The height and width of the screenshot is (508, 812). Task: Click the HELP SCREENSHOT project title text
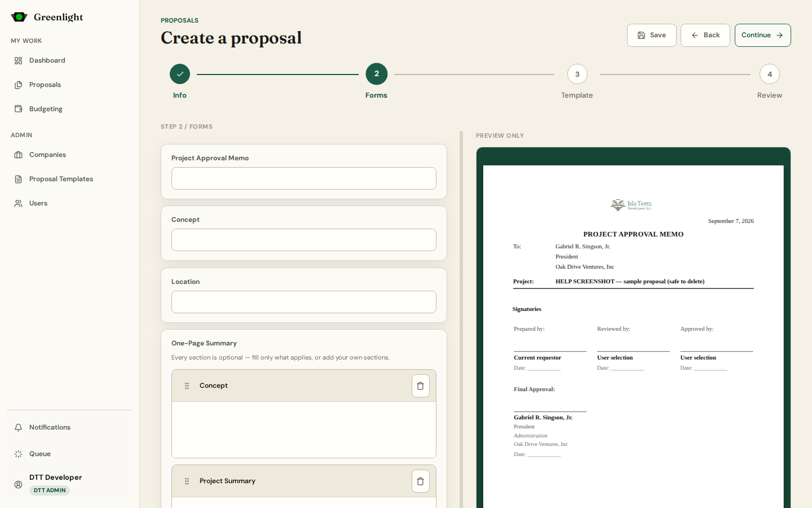coord(630,282)
